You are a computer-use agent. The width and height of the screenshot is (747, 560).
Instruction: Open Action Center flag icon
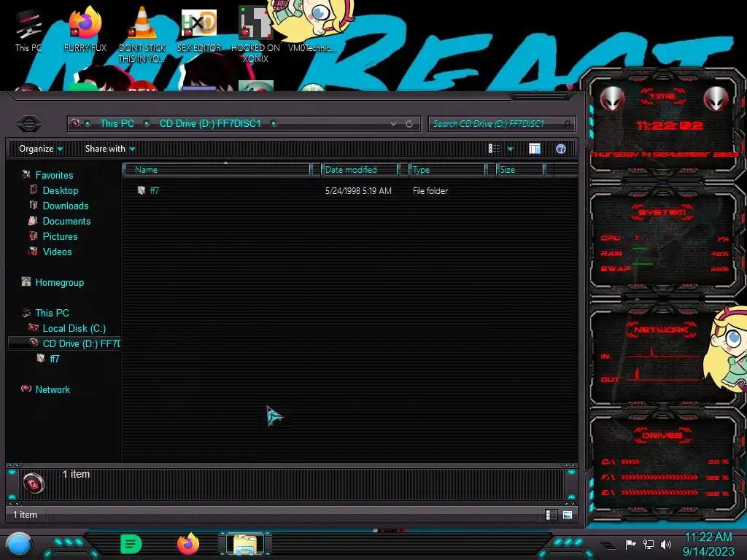(631, 544)
